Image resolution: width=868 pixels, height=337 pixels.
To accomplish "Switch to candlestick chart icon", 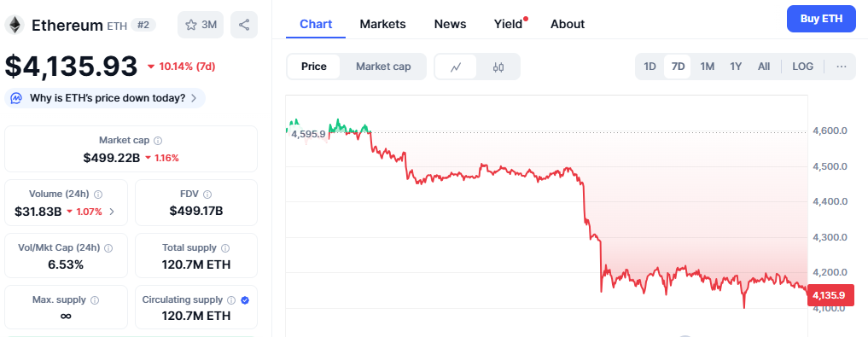I will 498,67.
